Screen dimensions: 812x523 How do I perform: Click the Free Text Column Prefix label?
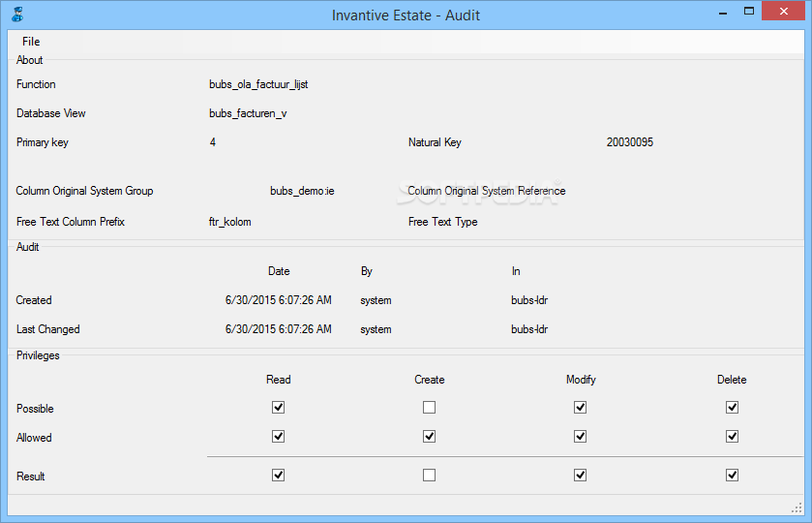71,222
